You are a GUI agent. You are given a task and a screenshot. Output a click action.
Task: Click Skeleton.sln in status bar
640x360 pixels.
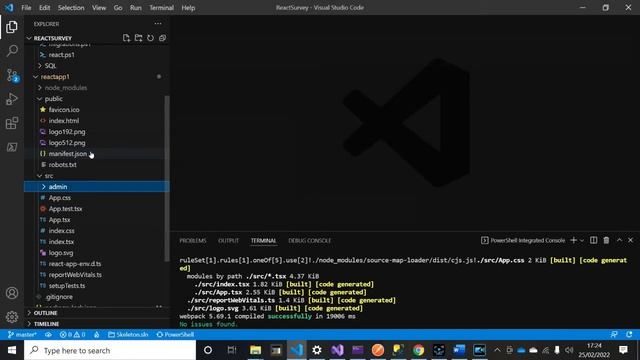point(128,335)
